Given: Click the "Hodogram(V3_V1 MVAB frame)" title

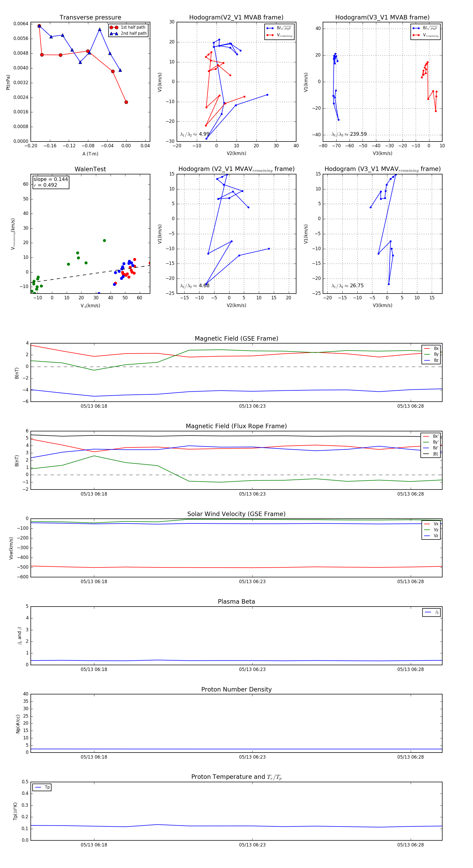Looking at the screenshot, I should 382,18.
